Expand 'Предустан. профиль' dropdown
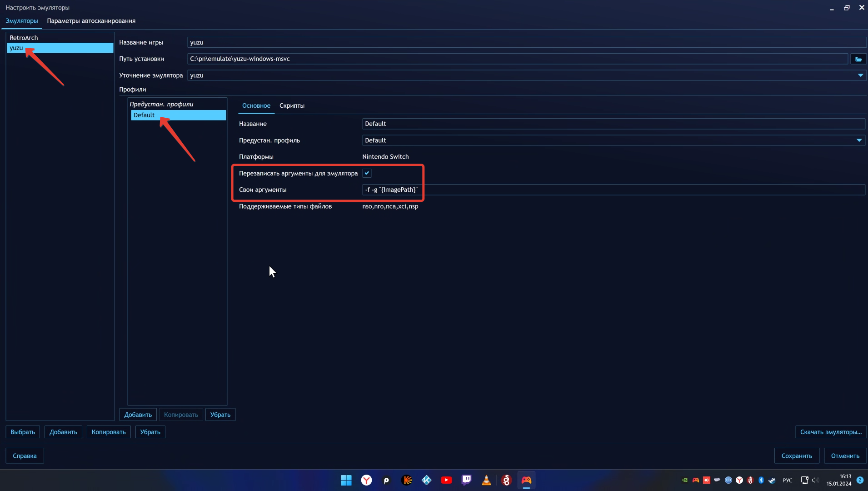Image resolution: width=868 pixels, height=491 pixels. [859, 140]
